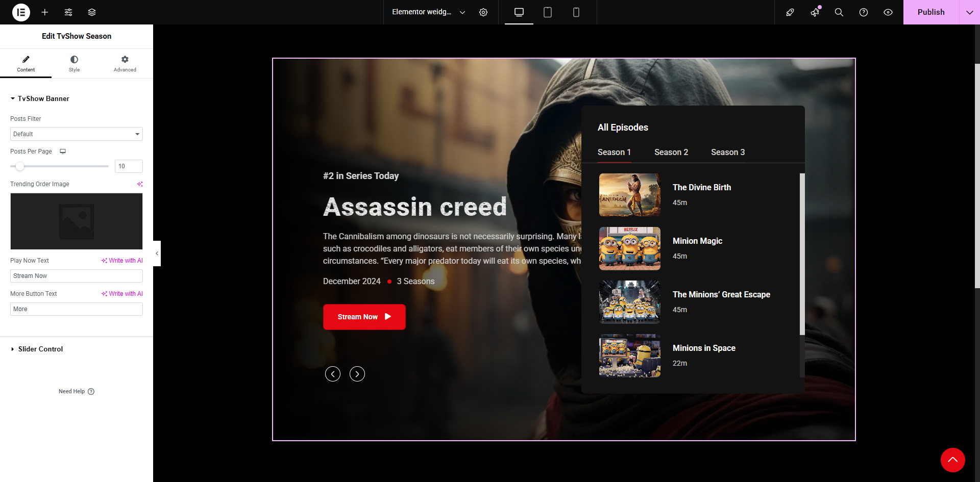Viewport: 980px width, 482px height.
Task: Switch to Desktop preview mode
Action: click(x=519, y=12)
